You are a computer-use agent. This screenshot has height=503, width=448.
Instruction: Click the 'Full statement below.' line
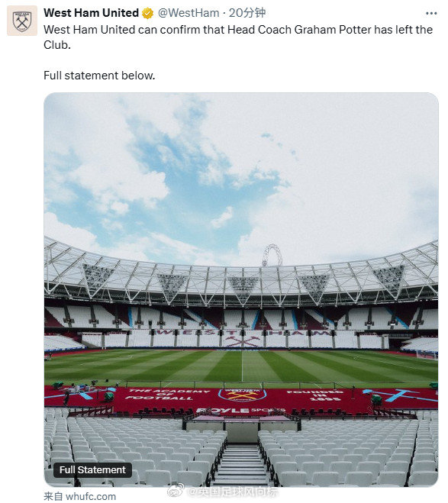click(x=99, y=76)
